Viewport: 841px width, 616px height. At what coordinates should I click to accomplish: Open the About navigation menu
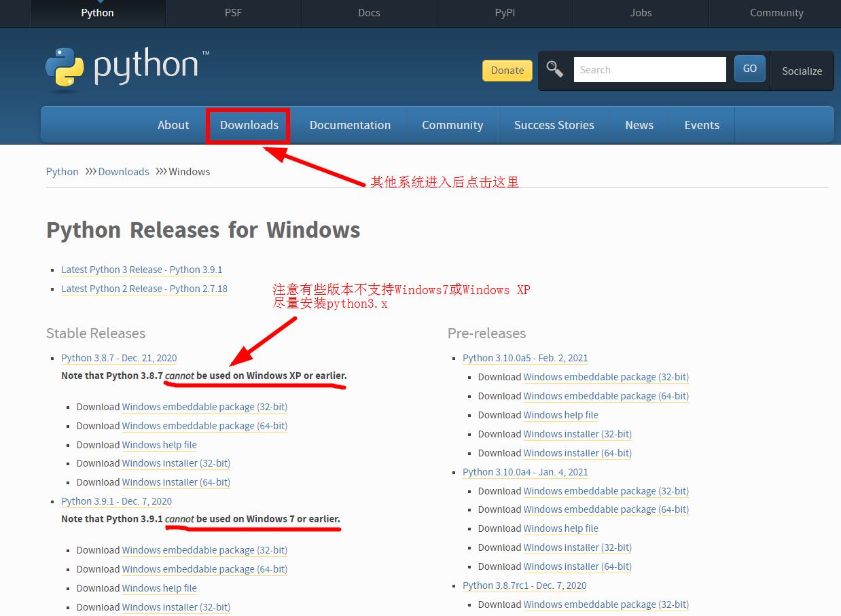pyautogui.click(x=173, y=125)
